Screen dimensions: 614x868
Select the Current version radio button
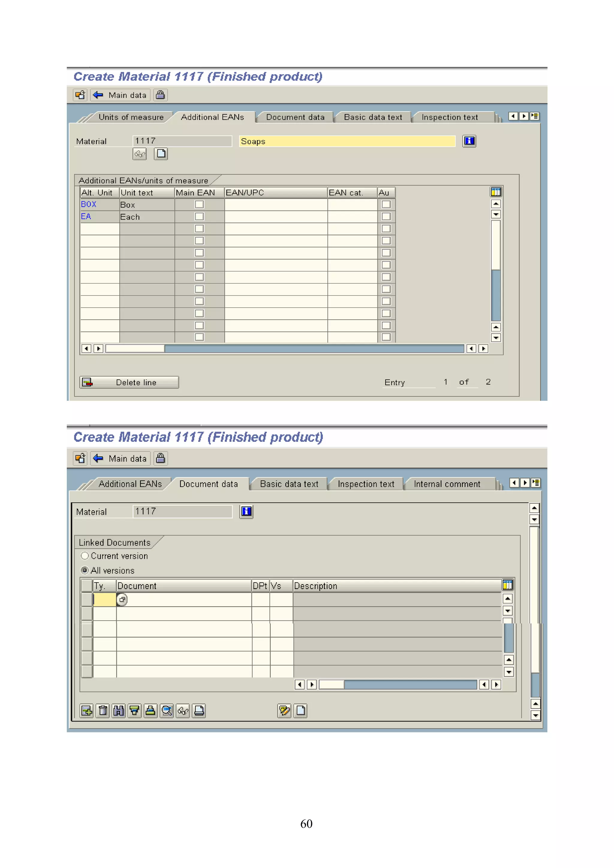(85, 556)
